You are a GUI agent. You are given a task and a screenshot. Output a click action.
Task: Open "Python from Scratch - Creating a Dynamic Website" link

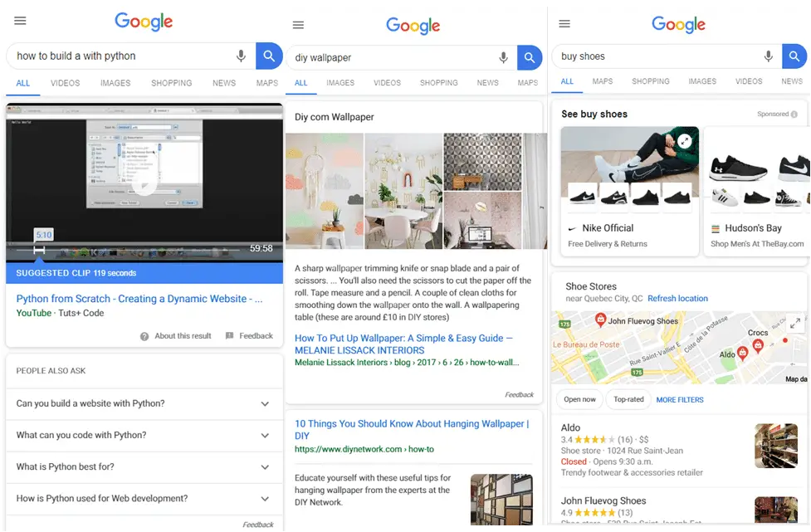pos(139,299)
